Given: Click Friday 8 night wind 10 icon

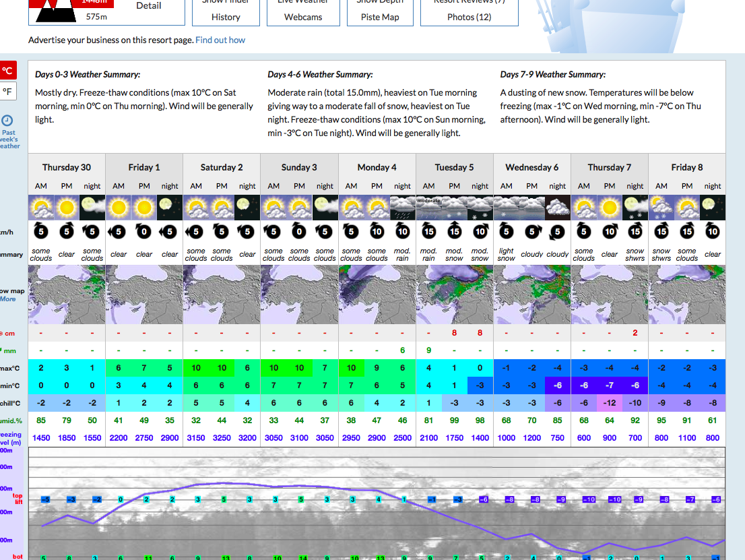Looking at the screenshot, I should (x=713, y=231).
